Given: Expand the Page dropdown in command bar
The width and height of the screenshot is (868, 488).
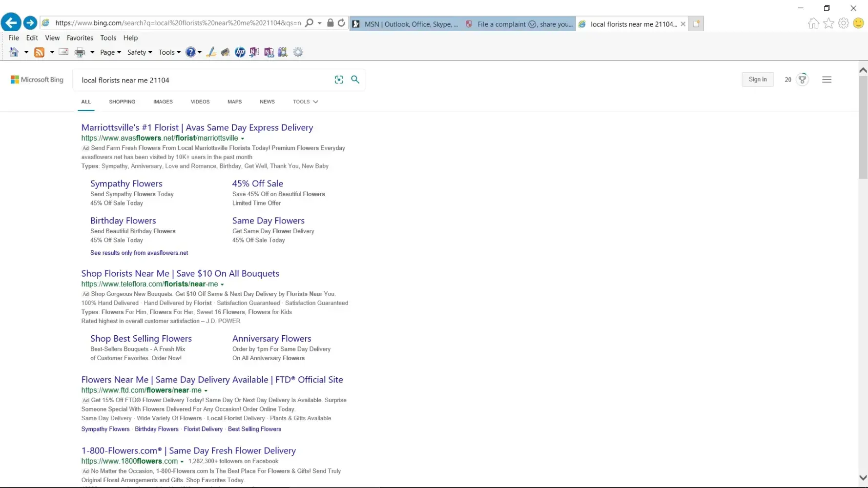Looking at the screenshot, I should pos(110,52).
